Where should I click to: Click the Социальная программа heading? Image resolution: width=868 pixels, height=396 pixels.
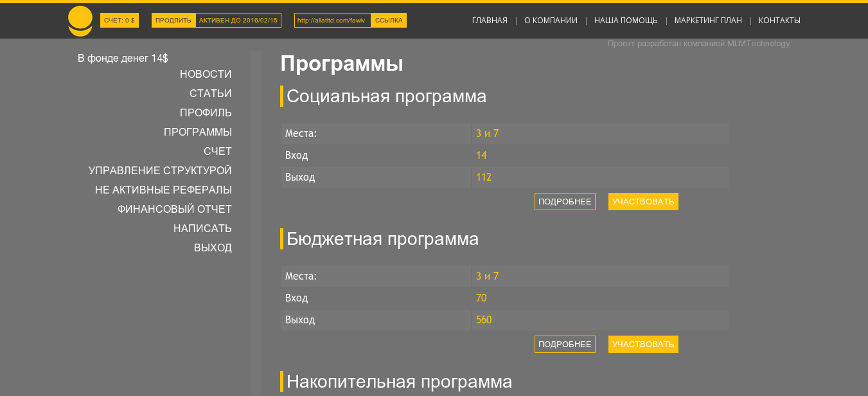coord(386,96)
